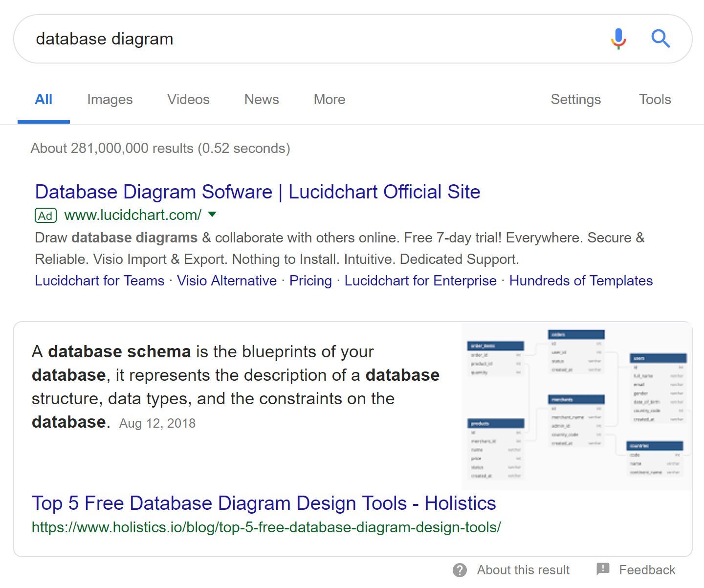Open the More search categories menu
The image size is (704, 588).
[329, 100]
